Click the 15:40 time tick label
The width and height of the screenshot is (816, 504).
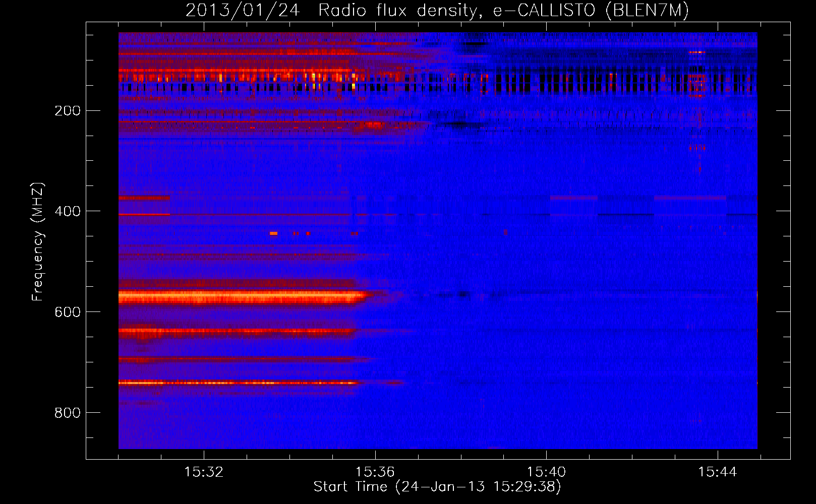click(x=546, y=472)
